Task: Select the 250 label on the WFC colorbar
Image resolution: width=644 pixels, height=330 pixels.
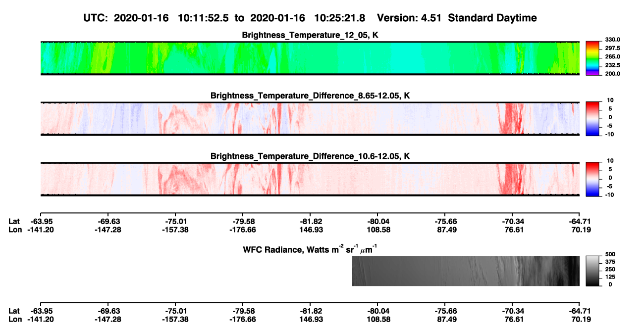Action: point(610,269)
